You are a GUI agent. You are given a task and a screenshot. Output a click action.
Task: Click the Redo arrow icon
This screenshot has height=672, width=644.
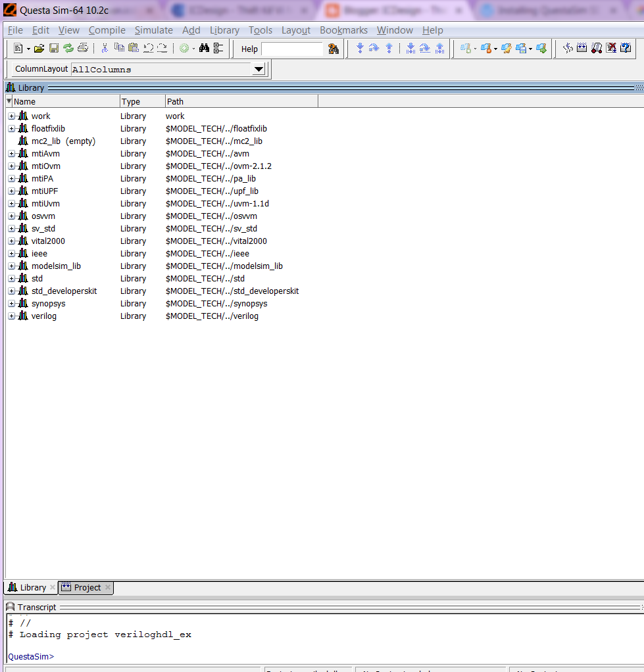tap(162, 48)
